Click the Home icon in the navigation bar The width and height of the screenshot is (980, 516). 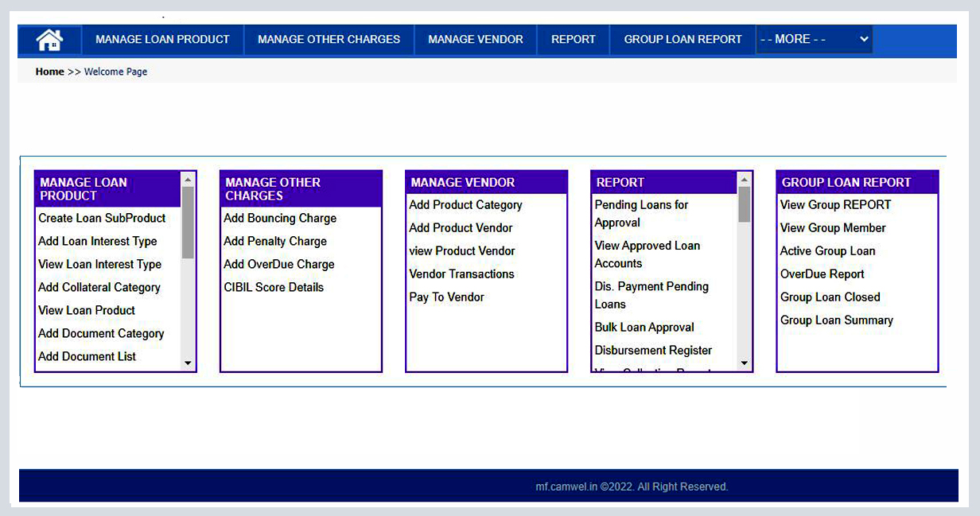tap(49, 39)
